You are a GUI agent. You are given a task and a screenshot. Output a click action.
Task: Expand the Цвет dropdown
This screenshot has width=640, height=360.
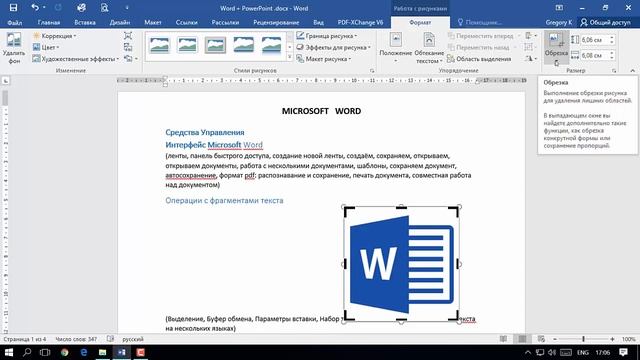pos(46,47)
